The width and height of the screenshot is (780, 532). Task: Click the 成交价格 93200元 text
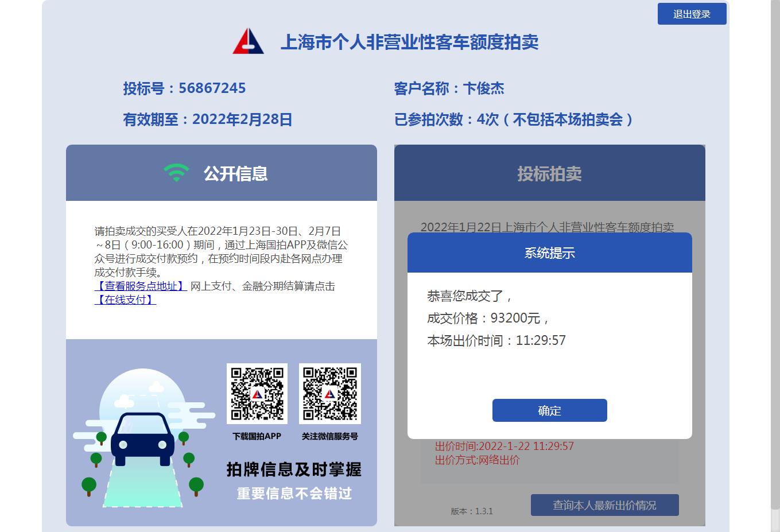point(488,318)
